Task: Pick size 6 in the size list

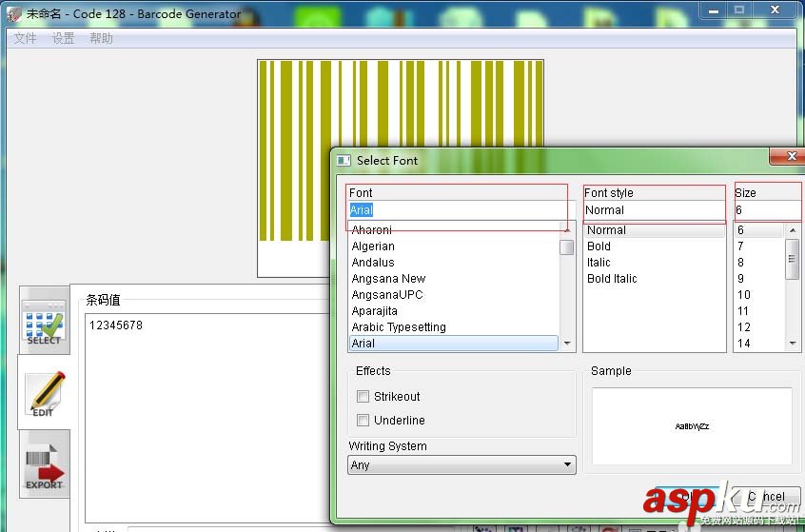Action: (x=759, y=230)
